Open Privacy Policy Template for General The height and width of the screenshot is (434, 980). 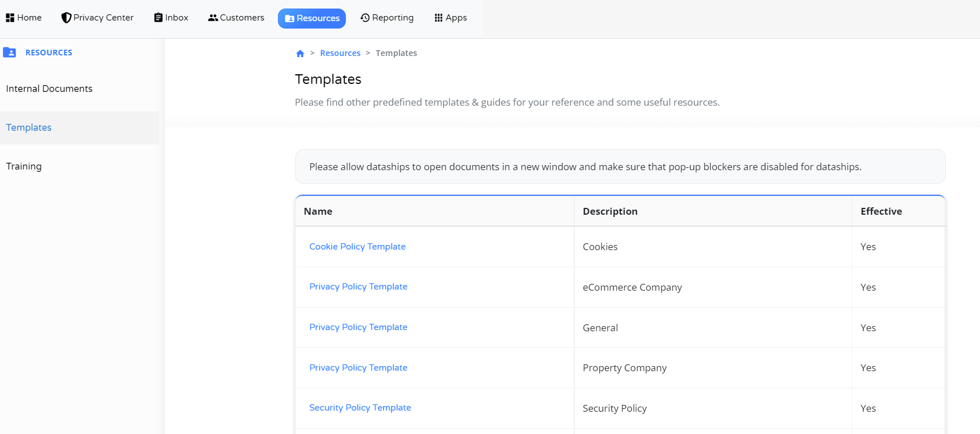point(358,327)
